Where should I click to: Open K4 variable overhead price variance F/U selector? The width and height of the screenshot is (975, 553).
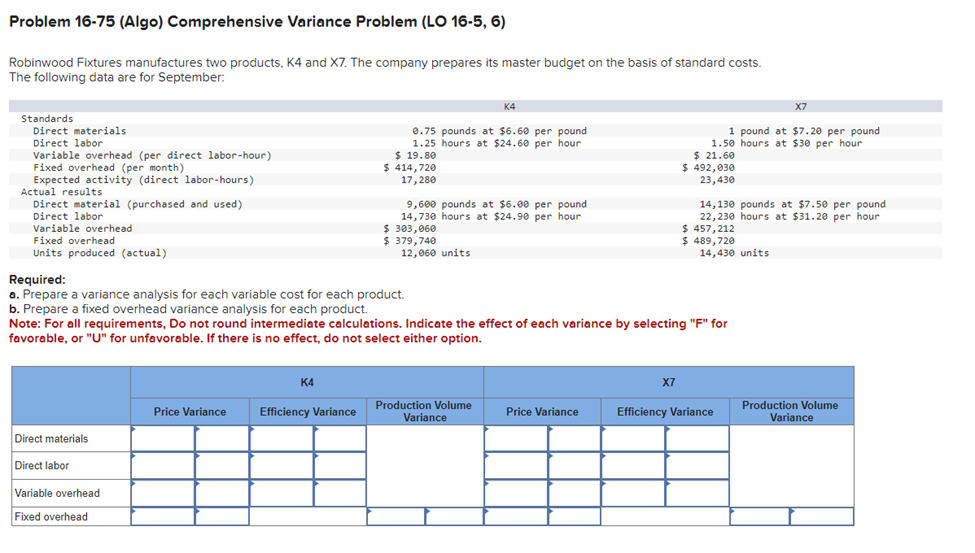222,493
